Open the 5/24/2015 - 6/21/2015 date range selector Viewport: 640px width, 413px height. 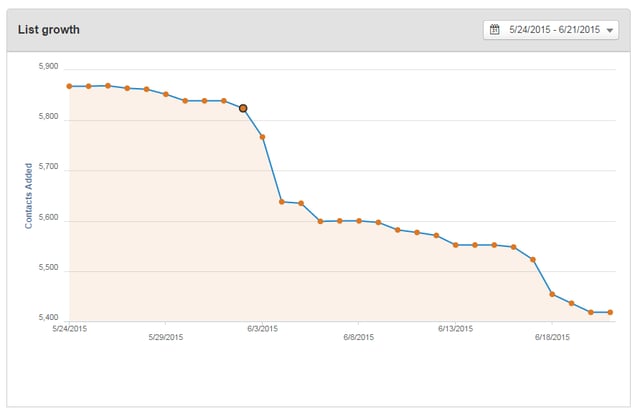tap(553, 30)
